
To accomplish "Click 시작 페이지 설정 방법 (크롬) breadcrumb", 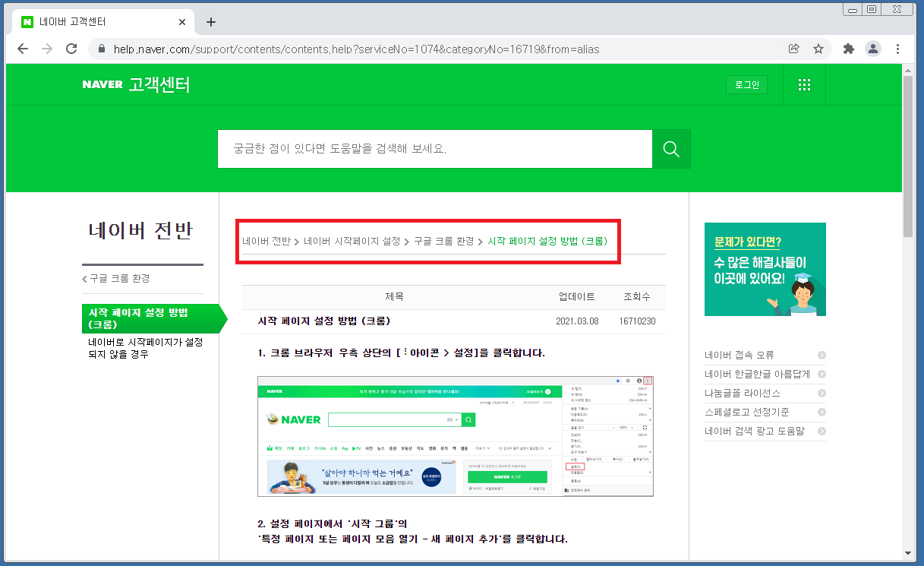I will pyautogui.click(x=547, y=241).
